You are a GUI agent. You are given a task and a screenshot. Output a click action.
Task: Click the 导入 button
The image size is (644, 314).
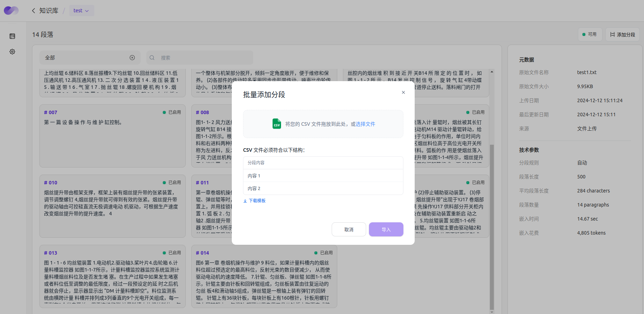pos(386,229)
